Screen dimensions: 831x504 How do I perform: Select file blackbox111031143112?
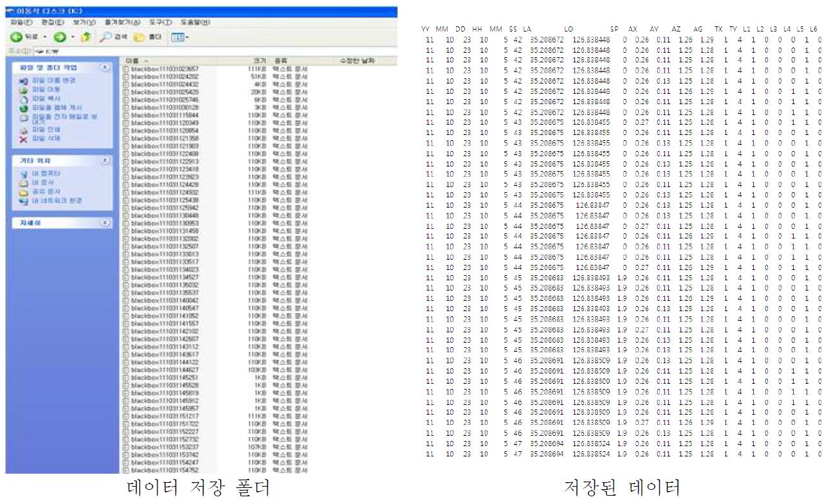163,346
